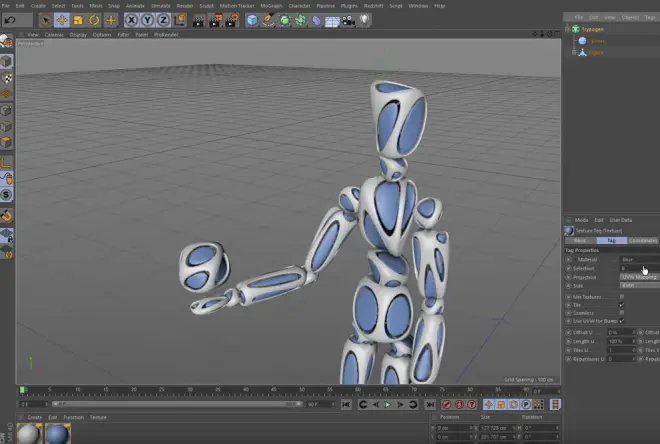Viewport: 660px width, 444px height.
Task: Toggle the Use UVW for Bump checkbox
Action: coord(622,320)
